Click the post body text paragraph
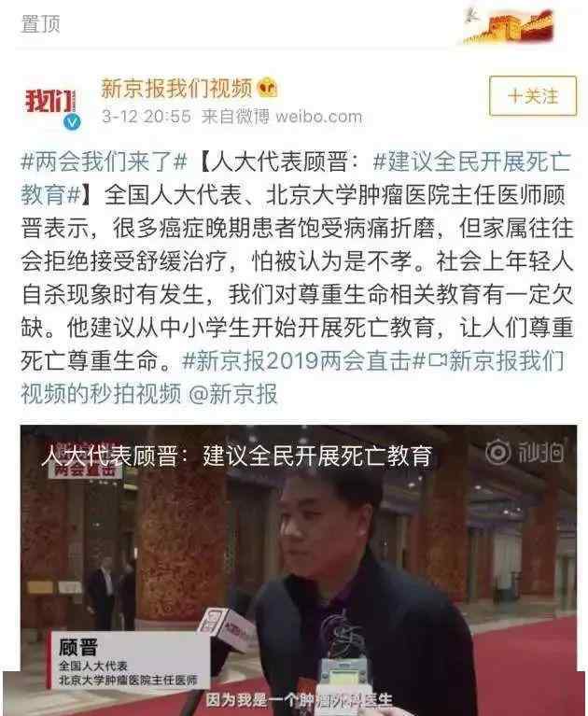 297,278
